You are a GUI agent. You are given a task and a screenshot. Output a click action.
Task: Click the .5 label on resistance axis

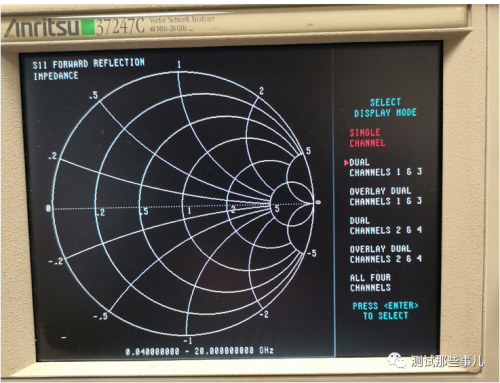tap(144, 211)
